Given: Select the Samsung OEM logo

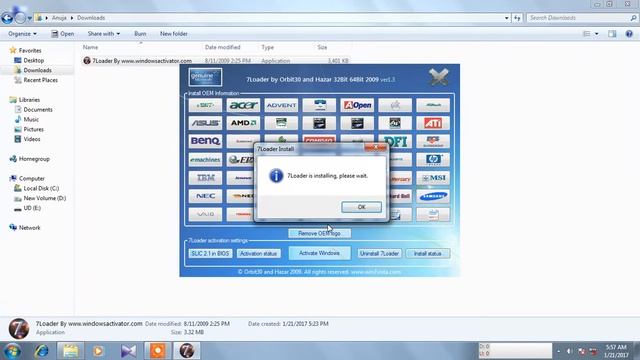Looking at the screenshot, I should (433, 196).
